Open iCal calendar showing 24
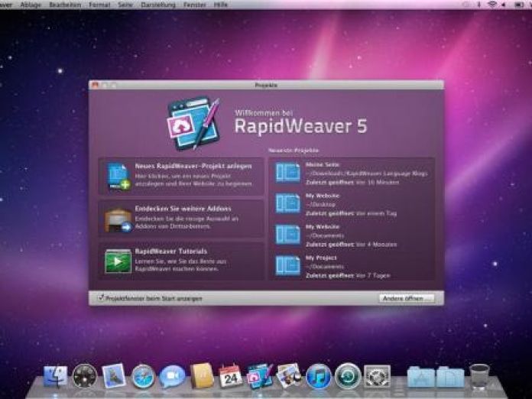 point(231,375)
